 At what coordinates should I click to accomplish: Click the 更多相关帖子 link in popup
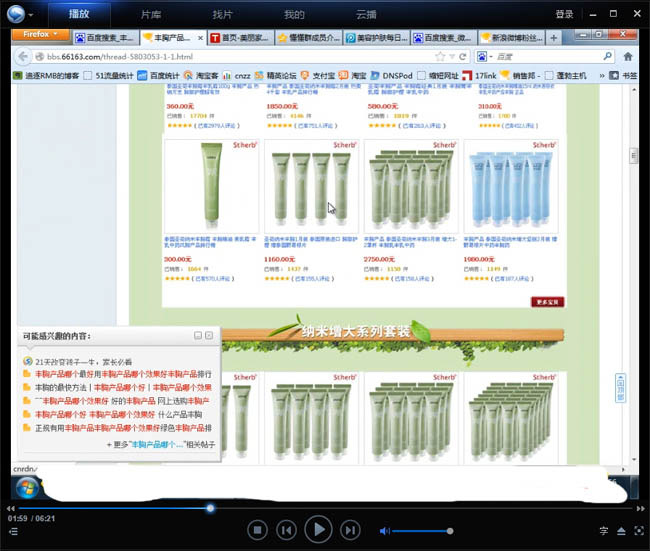pos(161,444)
